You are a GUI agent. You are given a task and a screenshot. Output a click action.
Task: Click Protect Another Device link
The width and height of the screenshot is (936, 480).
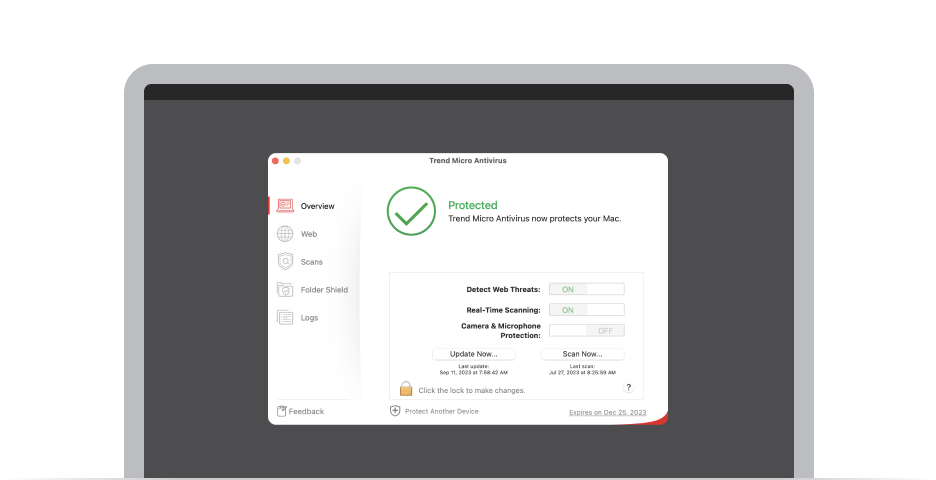pos(442,411)
